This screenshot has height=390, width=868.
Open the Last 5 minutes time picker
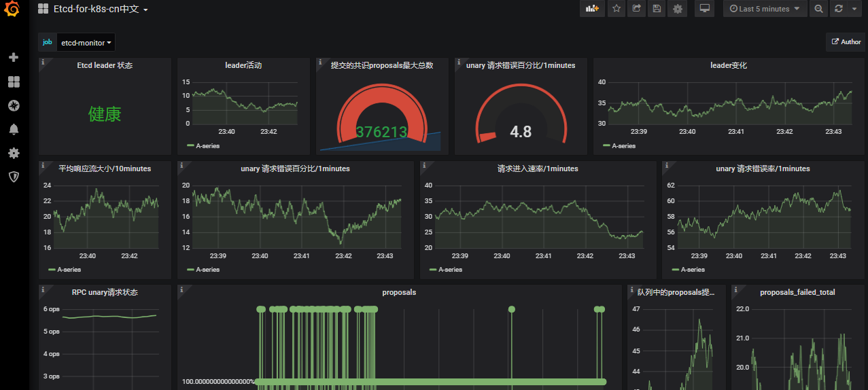pyautogui.click(x=765, y=9)
